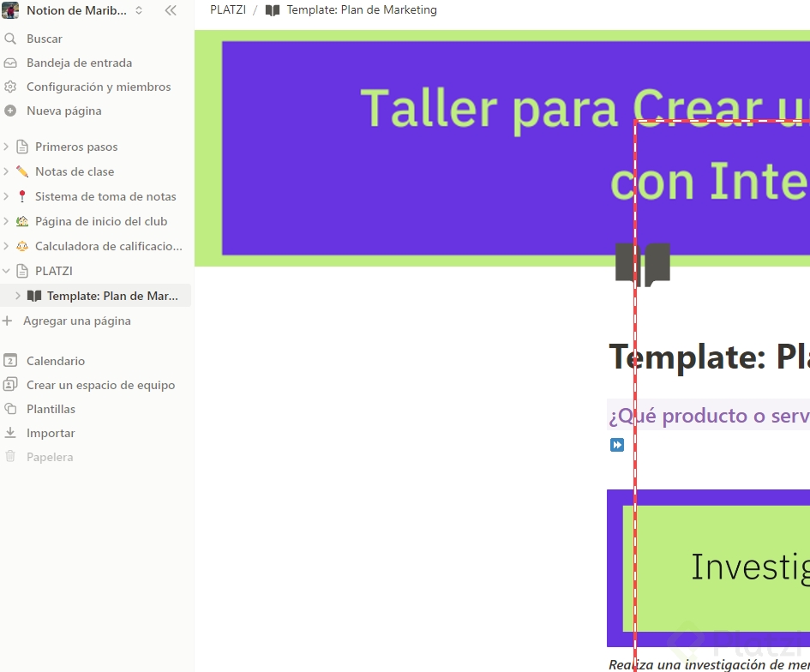Click the 'Investig...' banner image

point(708,568)
